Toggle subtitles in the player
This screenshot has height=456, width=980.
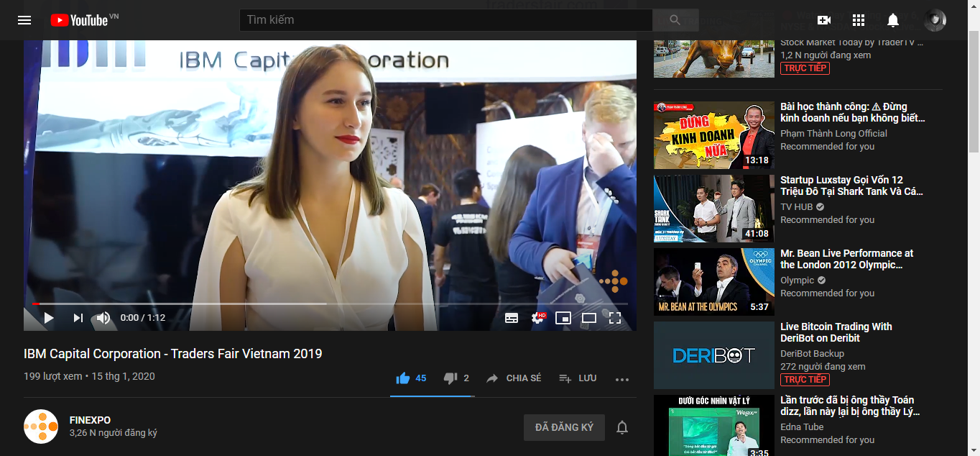512,318
